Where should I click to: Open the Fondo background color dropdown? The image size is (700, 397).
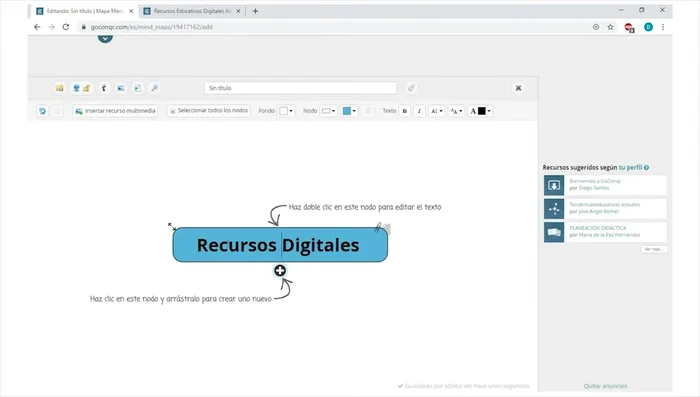point(286,111)
